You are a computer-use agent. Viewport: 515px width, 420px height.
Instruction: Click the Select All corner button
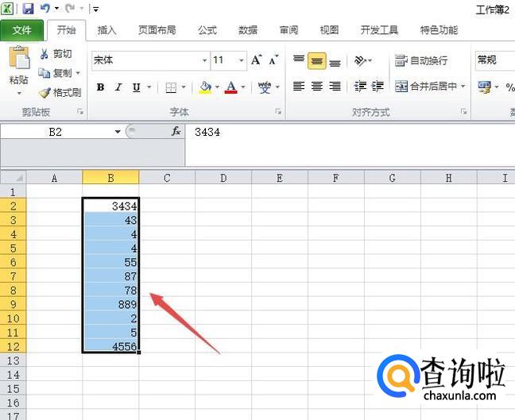click(x=14, y=178)
